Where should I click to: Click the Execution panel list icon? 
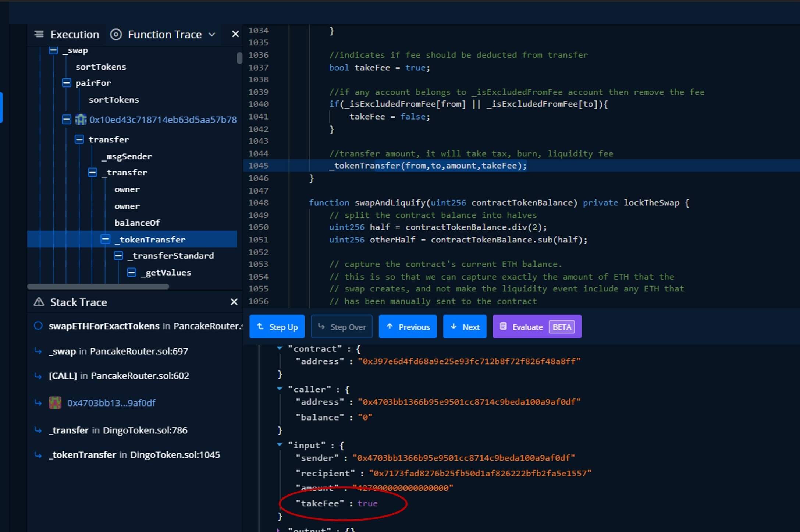(x=39, y=34)
